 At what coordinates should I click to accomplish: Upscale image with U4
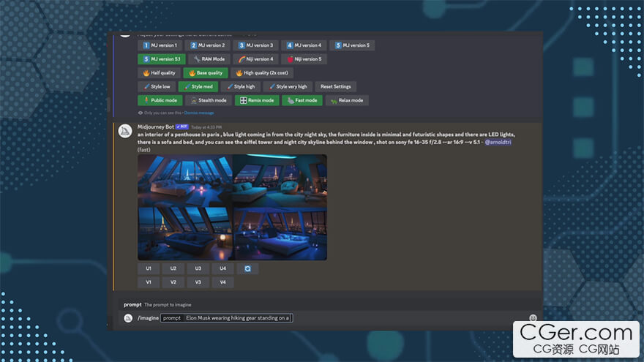click(222, 268)
